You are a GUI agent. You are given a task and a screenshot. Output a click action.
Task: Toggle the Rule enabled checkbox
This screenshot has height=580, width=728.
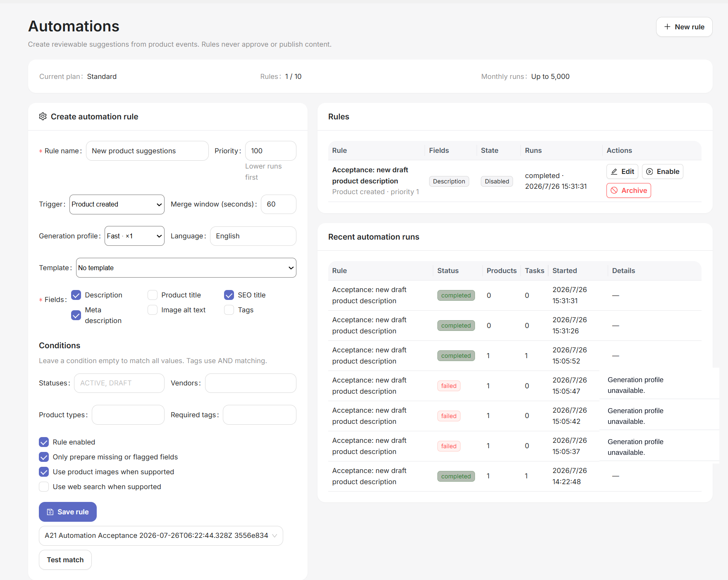(44, 442)
